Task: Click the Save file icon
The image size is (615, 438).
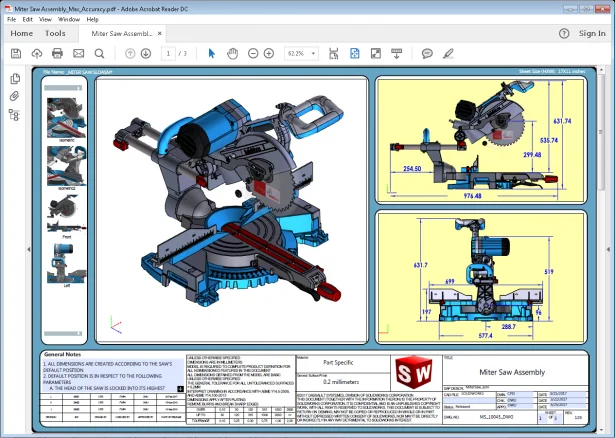Action: (16, 53)
